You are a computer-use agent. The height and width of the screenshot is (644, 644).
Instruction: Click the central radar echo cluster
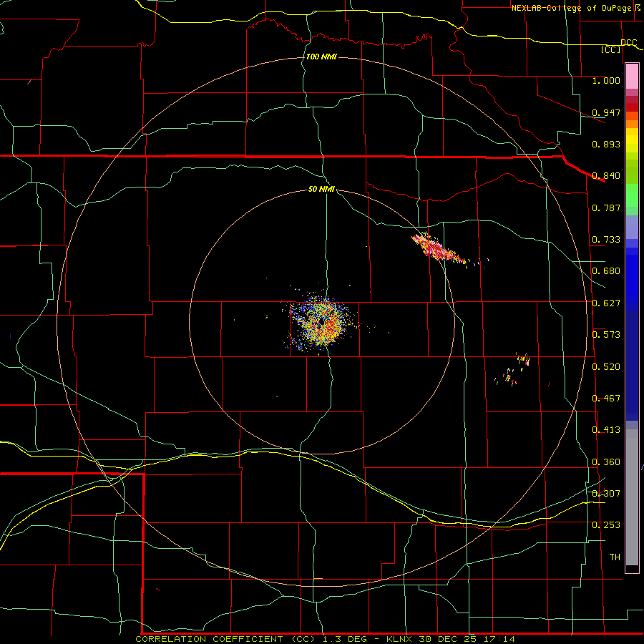323,321
